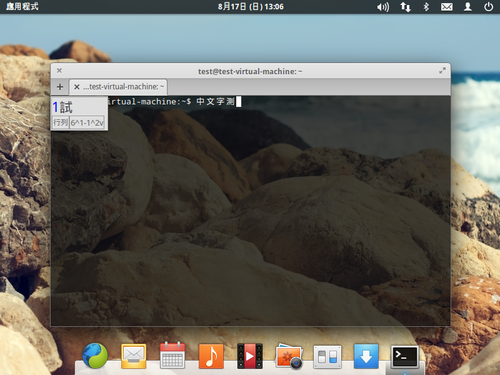Open the date and time indicator

251,7
